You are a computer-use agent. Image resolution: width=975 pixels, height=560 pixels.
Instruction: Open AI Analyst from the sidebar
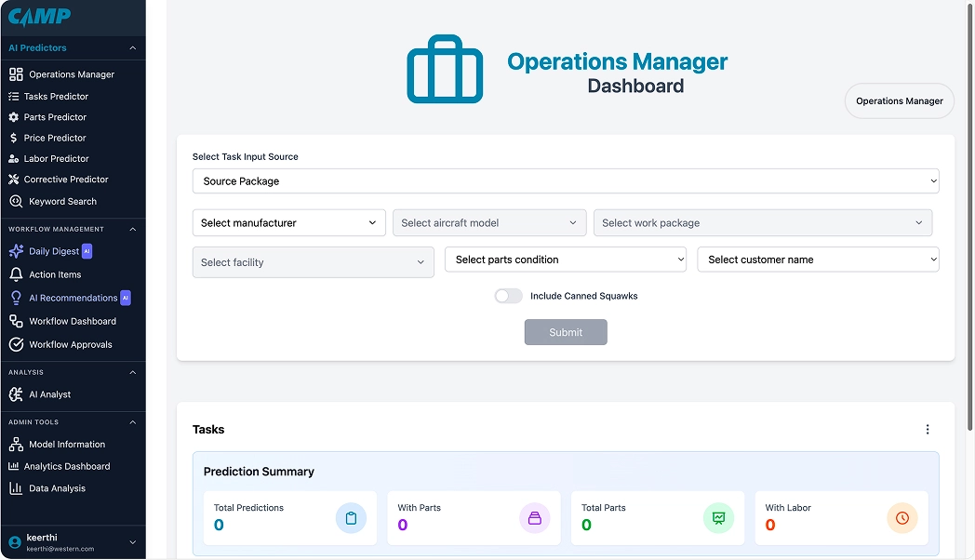pyautogui.click(x=49, y=394)
